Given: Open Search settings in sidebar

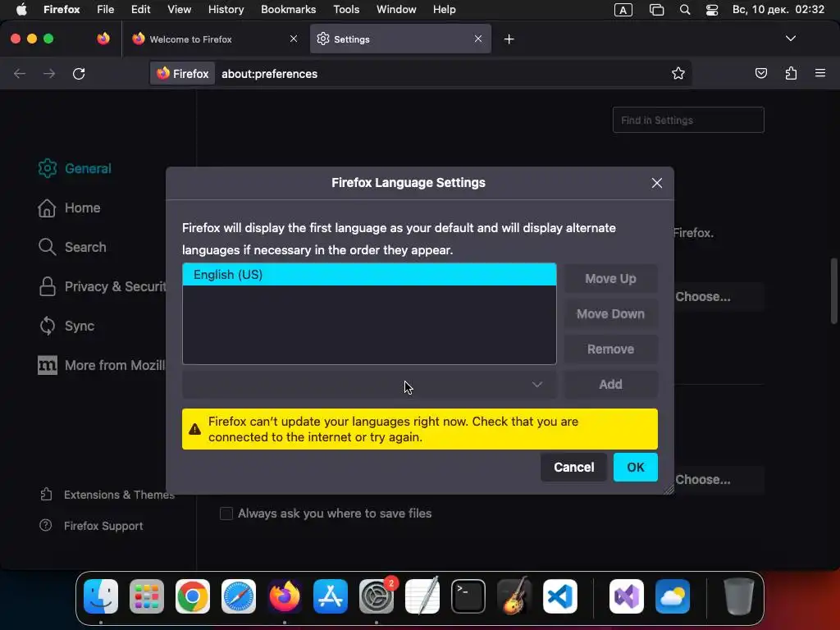Looking at the screenshot, I should [72, 247].
